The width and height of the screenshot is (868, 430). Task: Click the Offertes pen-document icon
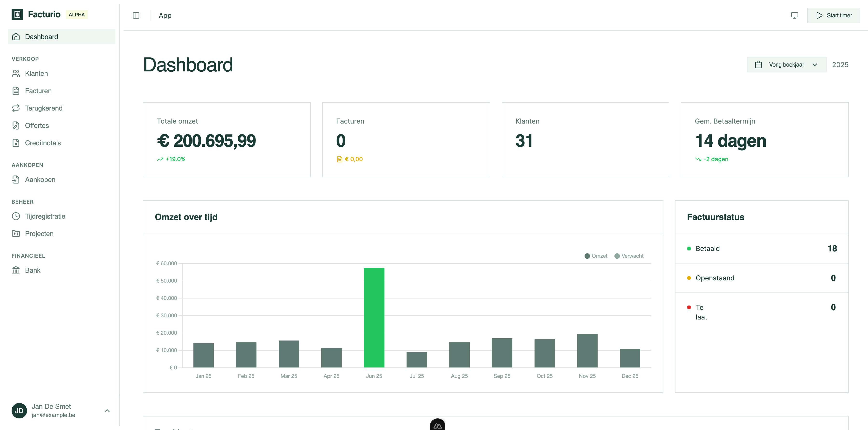coord(16,125)
